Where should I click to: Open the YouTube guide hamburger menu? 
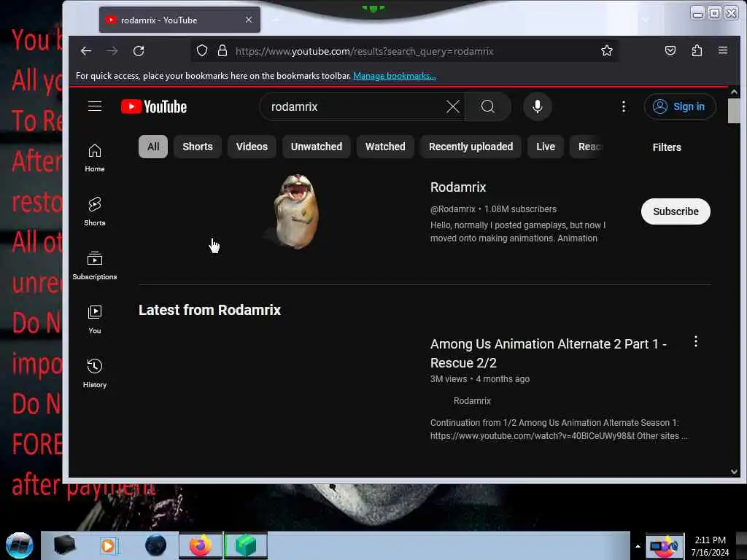[x=95, y=106]
